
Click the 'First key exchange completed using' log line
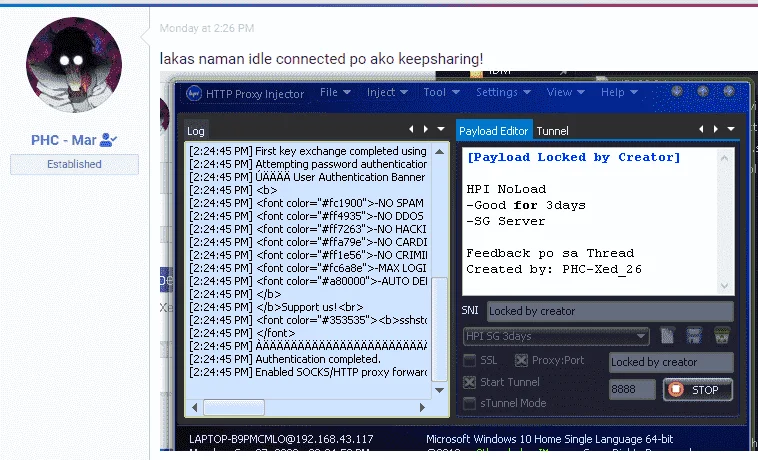tap(308, 151)
